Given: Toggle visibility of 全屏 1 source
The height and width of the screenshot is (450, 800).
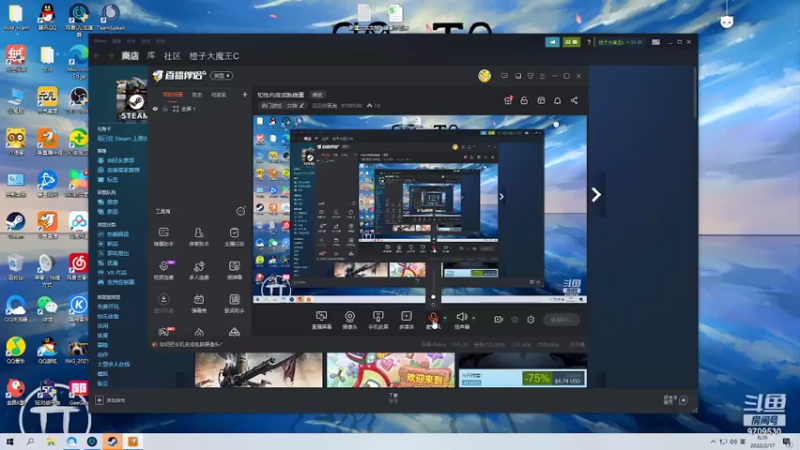Looking at the screenshot, I should click(155, 109).
